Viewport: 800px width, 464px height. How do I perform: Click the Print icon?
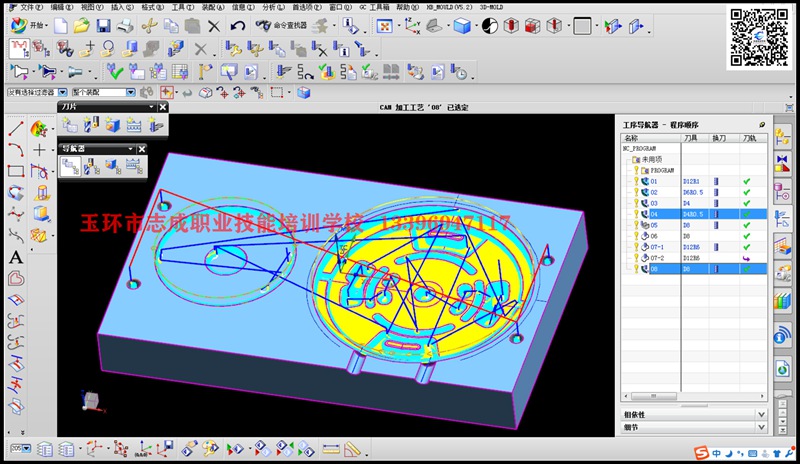pyautogui.click(x=125, y=26)
